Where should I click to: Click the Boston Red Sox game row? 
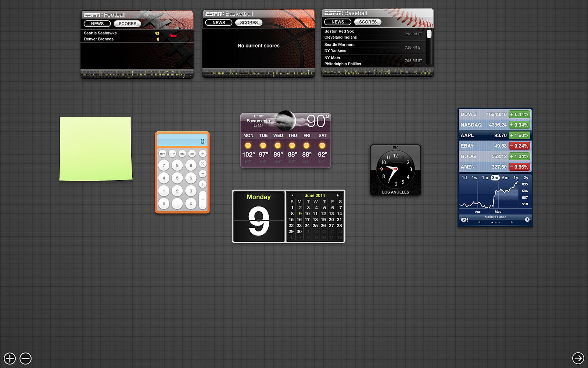coord(374,34)
